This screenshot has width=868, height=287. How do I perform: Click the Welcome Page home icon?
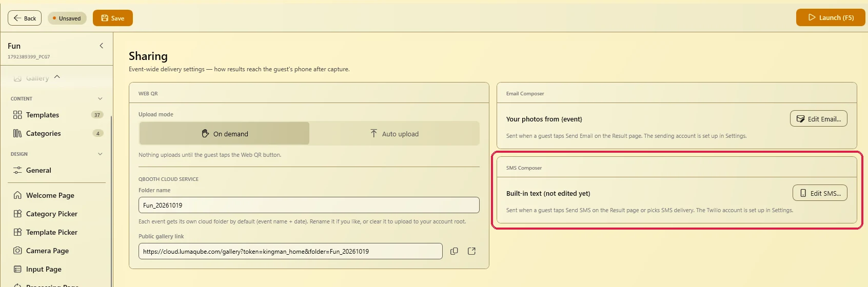point(17,195)
